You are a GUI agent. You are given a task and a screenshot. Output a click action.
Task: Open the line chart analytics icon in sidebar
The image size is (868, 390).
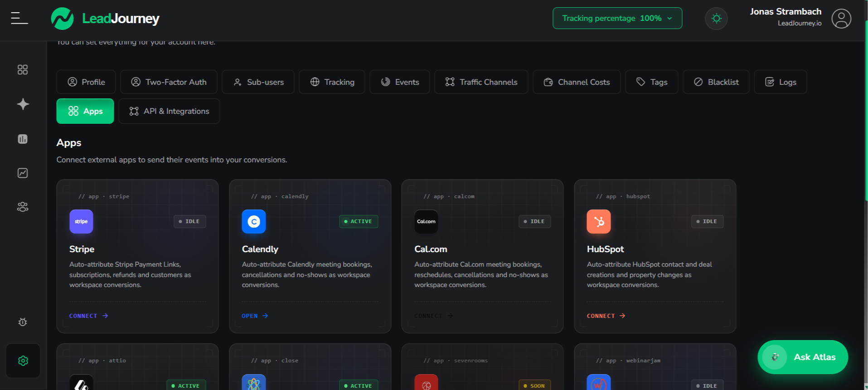pos(23,173)
